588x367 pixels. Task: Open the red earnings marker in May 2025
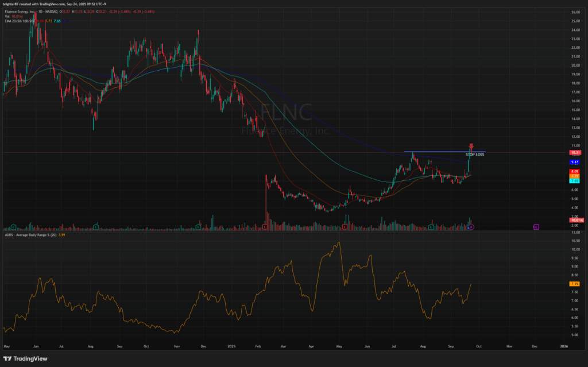pos(345,227)
